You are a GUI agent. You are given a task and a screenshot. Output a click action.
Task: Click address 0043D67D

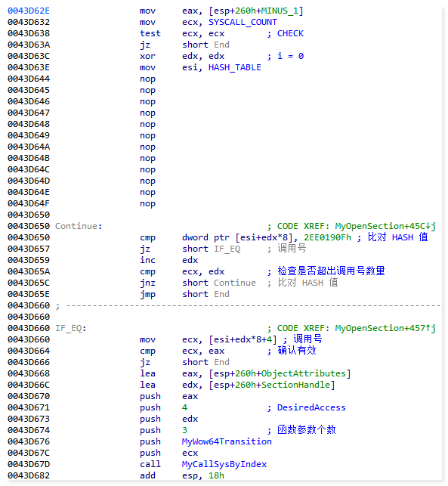tap(29, 464)
